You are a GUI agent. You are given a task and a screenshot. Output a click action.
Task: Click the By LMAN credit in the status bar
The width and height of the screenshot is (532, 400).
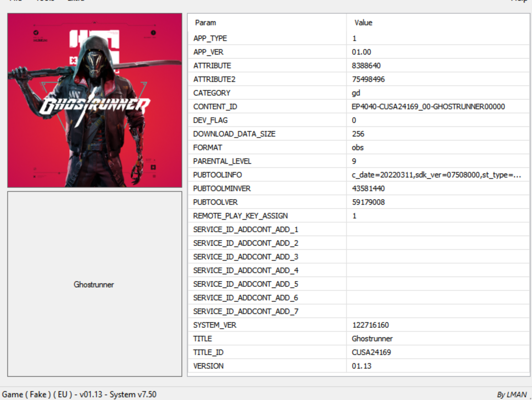tap(512, 395)
